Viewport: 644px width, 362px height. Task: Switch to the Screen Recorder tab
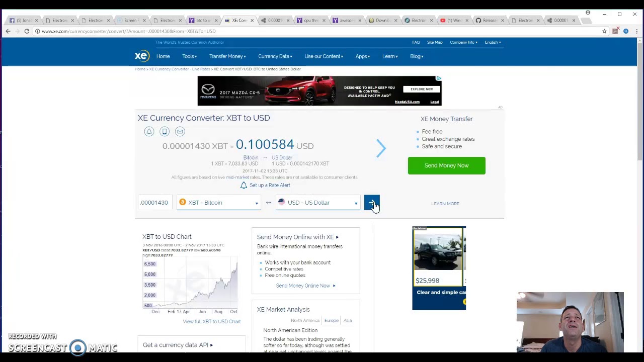pos(131,20)
